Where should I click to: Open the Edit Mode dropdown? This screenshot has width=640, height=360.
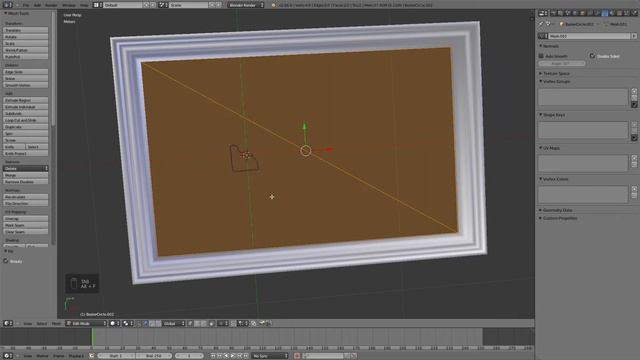pos(86,323)
